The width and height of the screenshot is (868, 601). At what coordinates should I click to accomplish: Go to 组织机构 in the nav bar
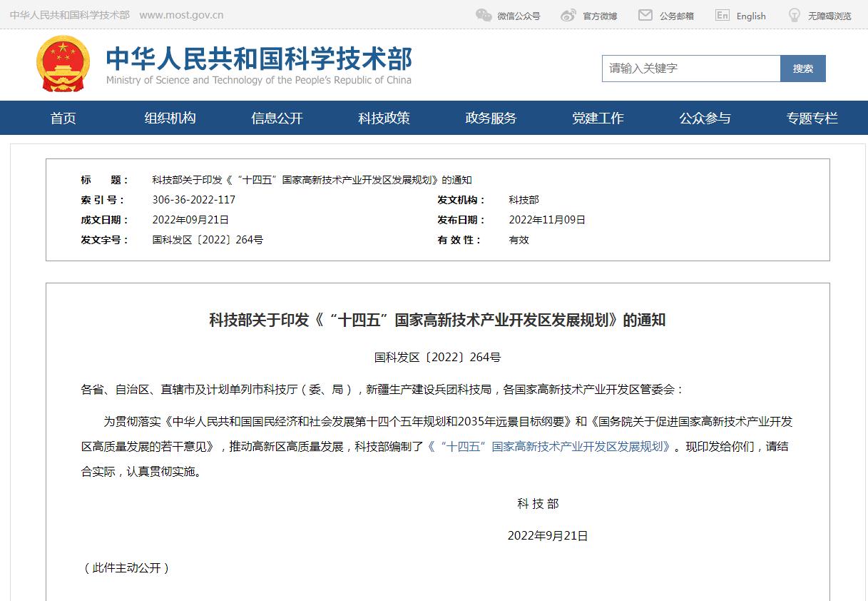pyautogui.click(x=170, y=118)
